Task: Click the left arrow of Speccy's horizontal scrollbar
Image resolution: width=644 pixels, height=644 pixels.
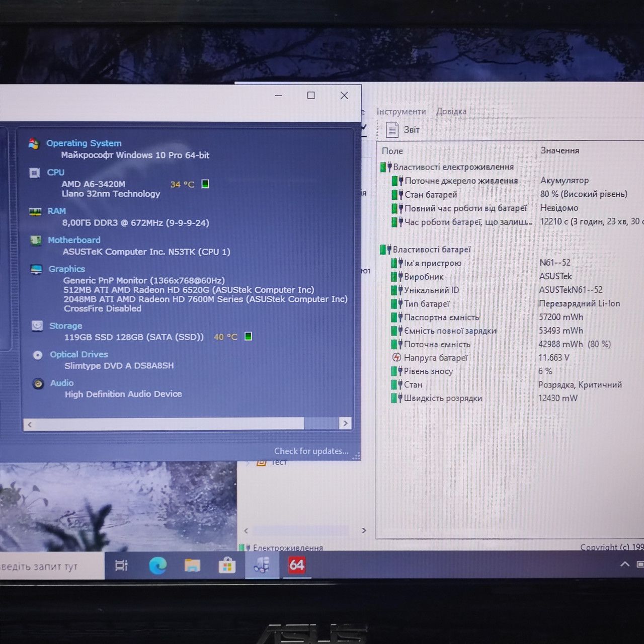Action: 30,425
